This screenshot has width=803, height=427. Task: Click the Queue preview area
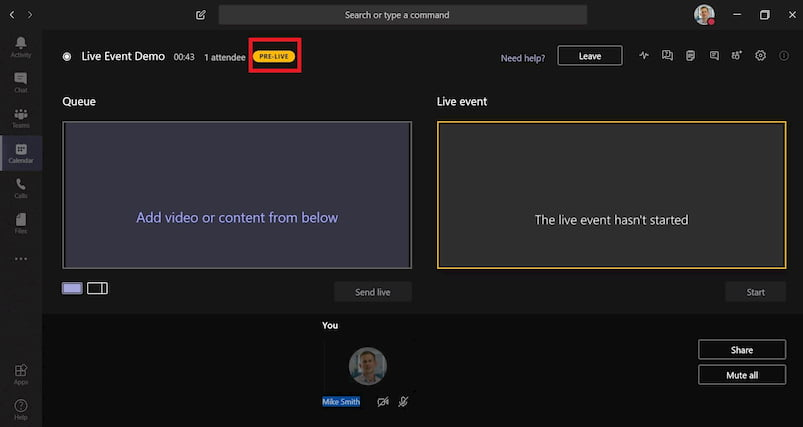237,195
